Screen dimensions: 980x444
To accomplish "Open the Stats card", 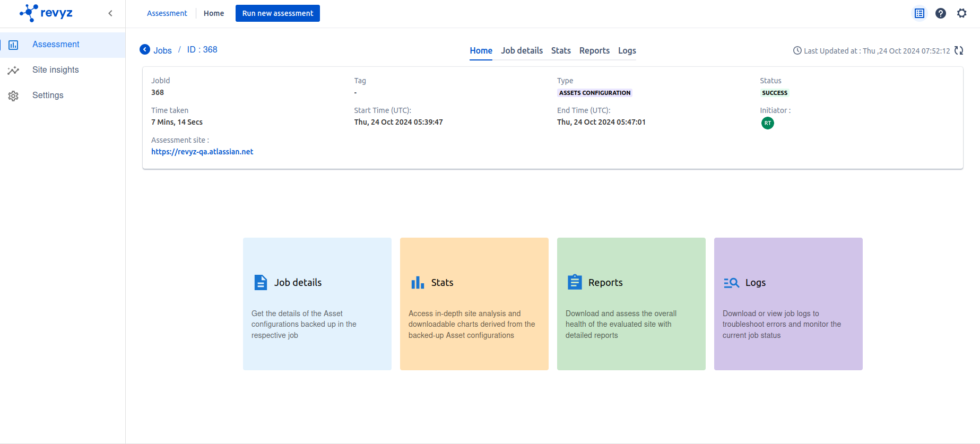I will coord(474,304).
